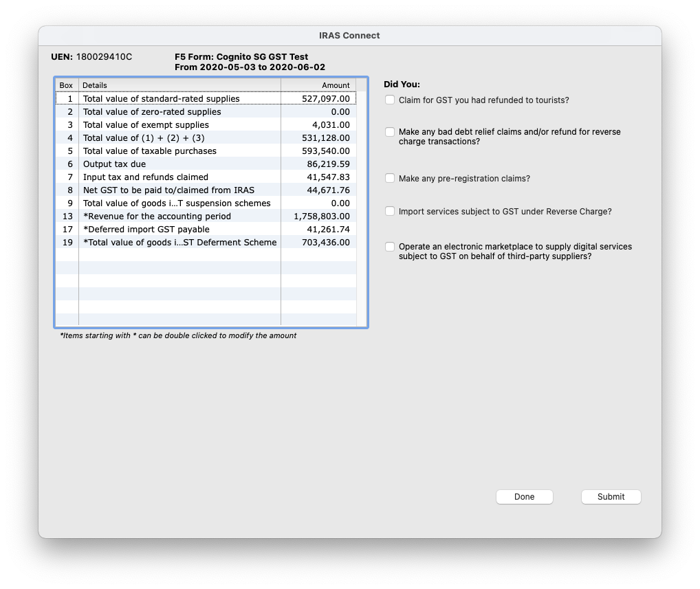700x589 pixels.
Task: Click the amount 41,261.74
Action: [328, 230]
